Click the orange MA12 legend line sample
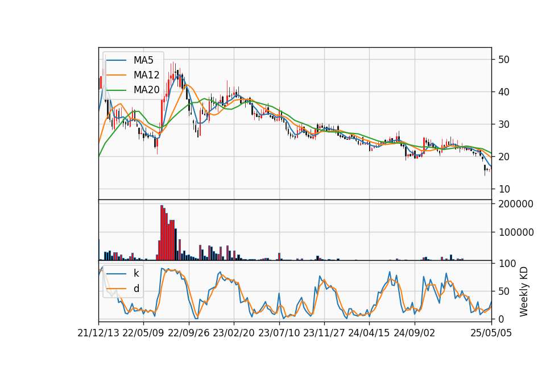 116,75
